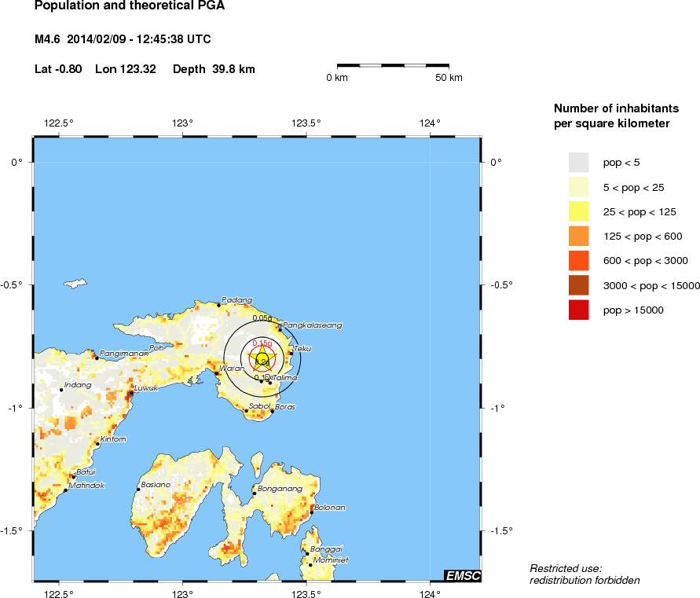Click the red 0.15g PGA contour label
Image resolution: width=700 pixels, height=598 pixels.
pyautogui.click(x=262, y=343)
